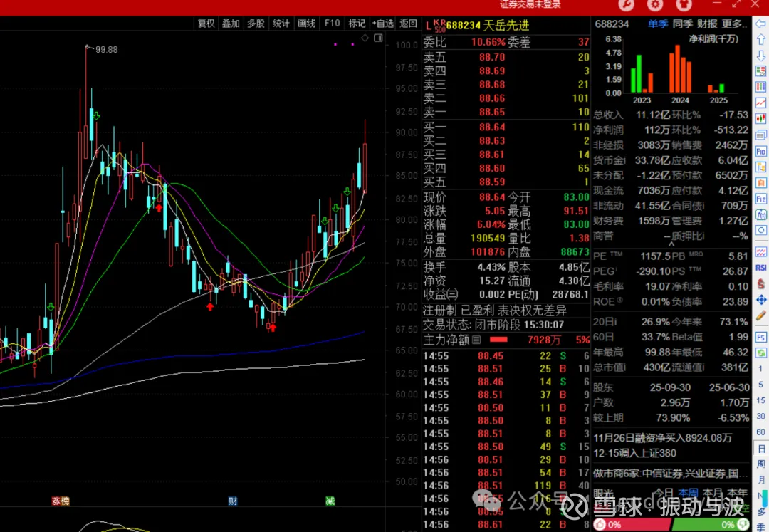
Task: Open the 主力净额 detail list icon
Action: pyautogui.click(x=476, y=339)
